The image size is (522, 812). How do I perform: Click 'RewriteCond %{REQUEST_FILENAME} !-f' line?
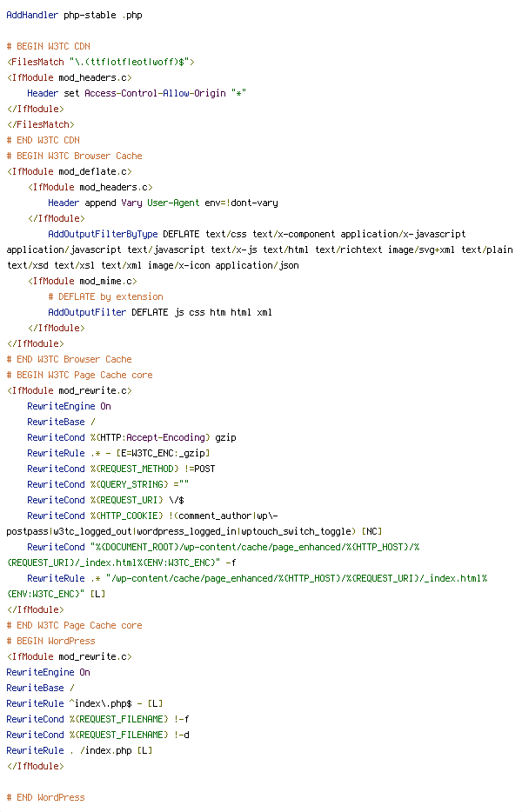(x=97, y=719)
